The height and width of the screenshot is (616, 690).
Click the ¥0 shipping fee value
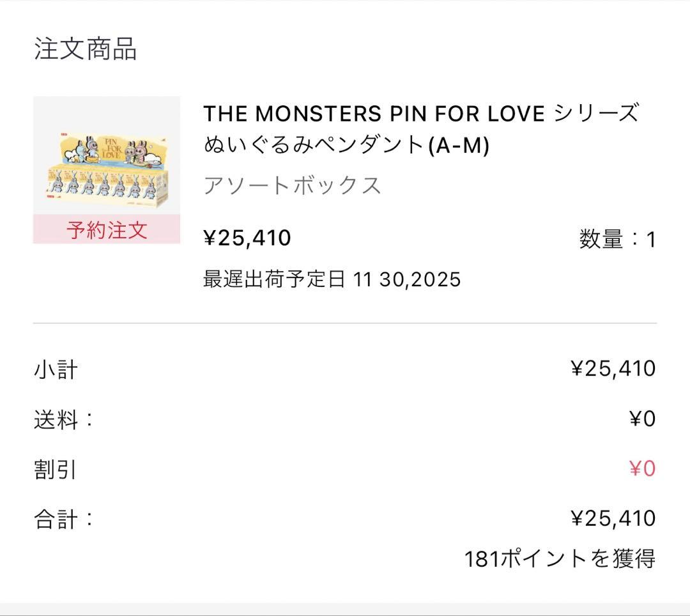(x=642, y=419)
